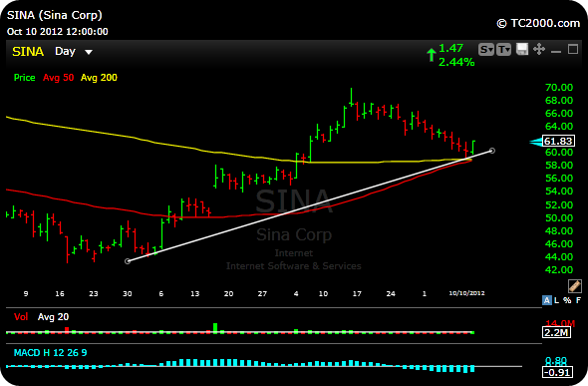Click the yellow SINA ticker symbol

[28, 52]
